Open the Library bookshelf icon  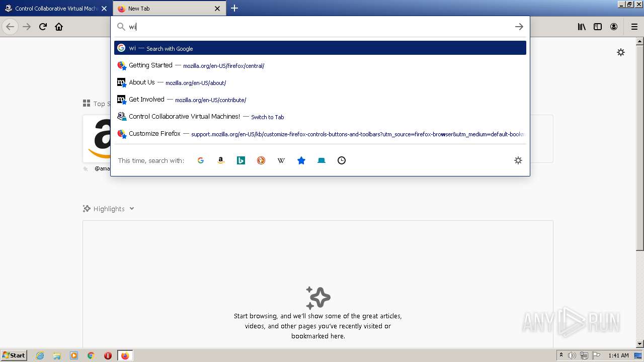click(582, 27)
